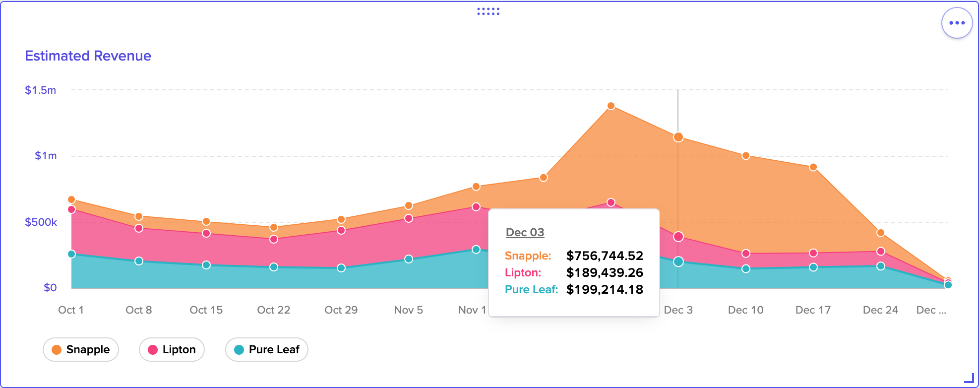Click the $1.5m y-axis label

(x=41, y=90)
